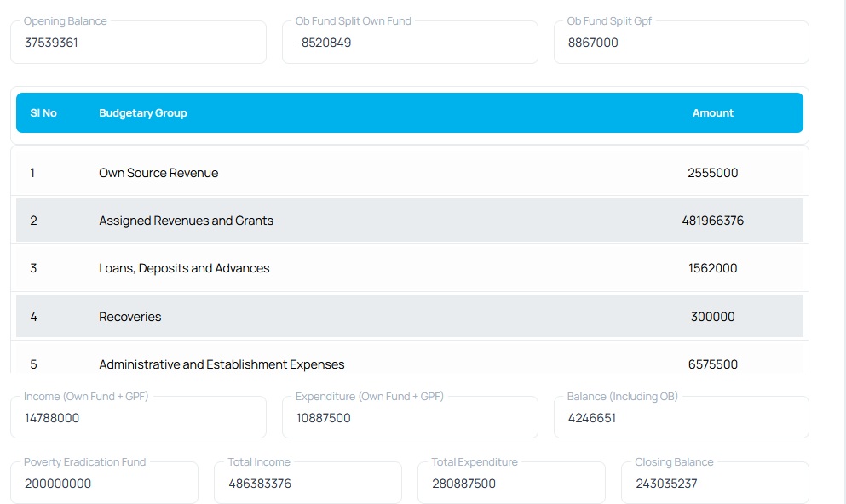Click the Amount column header
This screenshot has height=504, width=846.
click(x=713, y=112)
